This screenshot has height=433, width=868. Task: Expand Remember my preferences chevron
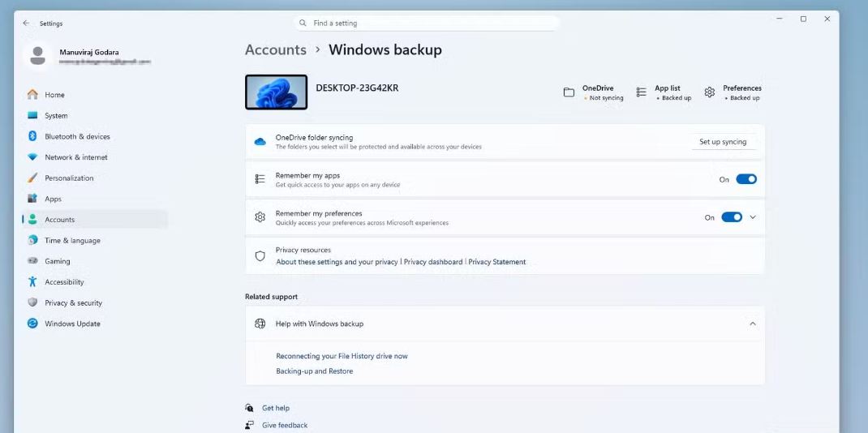pos(753,217)
